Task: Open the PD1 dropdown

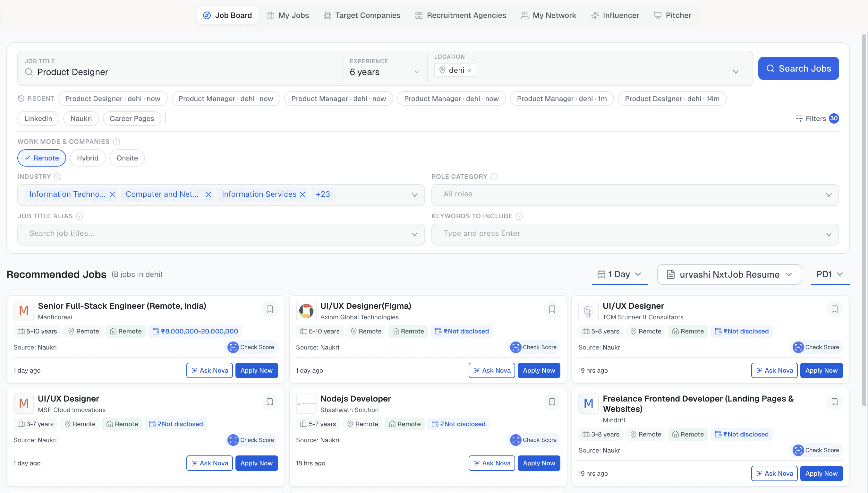Action: pos(830,274)
